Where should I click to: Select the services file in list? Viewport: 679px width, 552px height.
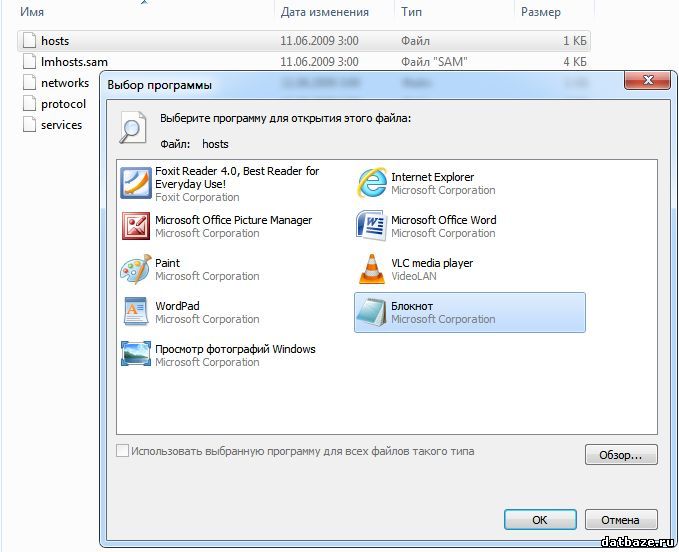[61, 125]
